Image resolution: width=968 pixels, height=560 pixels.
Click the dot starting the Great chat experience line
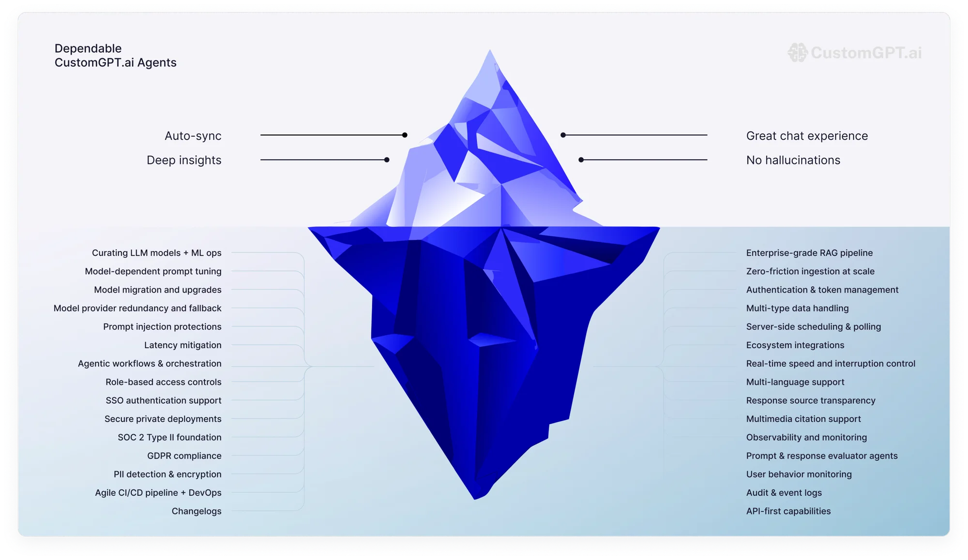563,135
